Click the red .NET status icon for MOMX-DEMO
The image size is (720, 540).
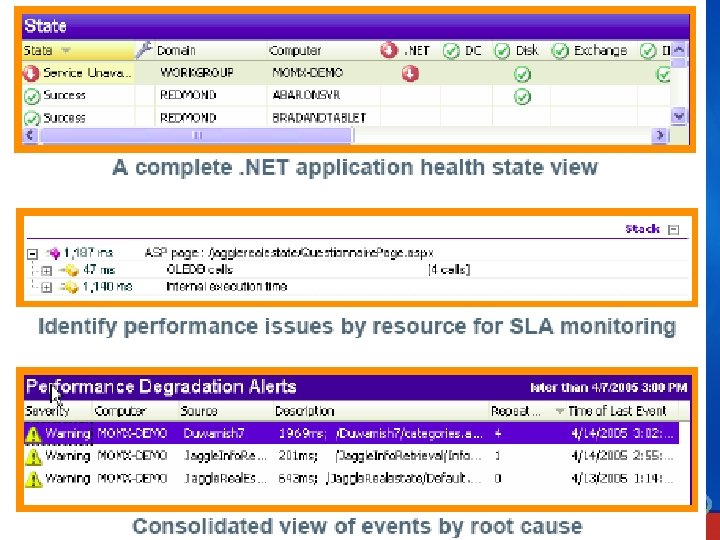click(x=410, y=73)
